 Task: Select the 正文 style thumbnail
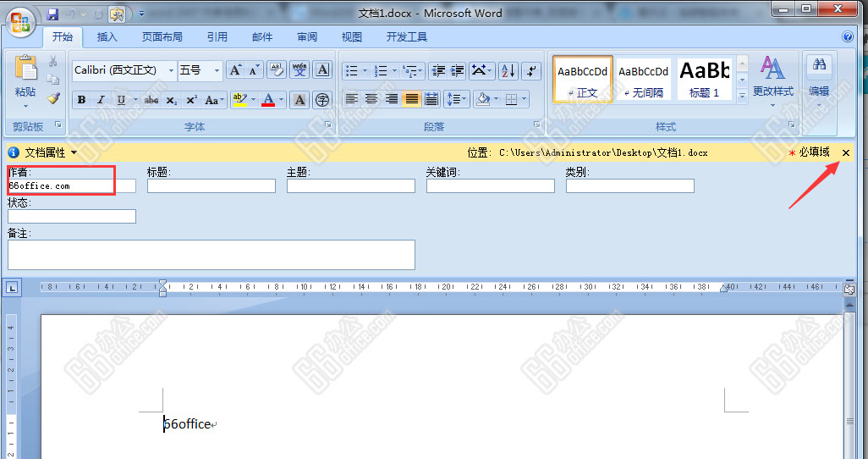tap(582, 80)
